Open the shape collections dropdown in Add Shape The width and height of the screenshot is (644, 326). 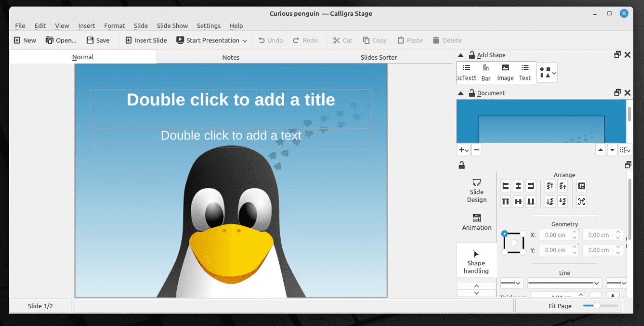click(x=547, y=73)
